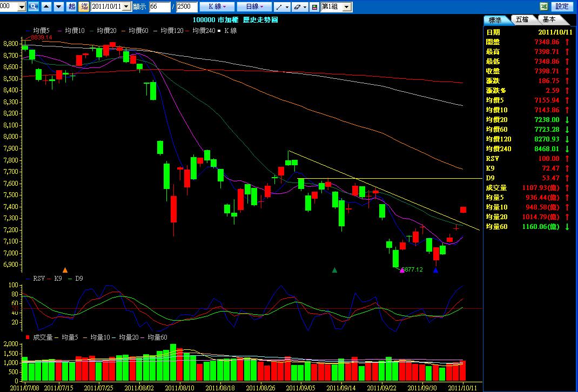
Task: Click the 均價120 legend label
Action: (172, 31)
